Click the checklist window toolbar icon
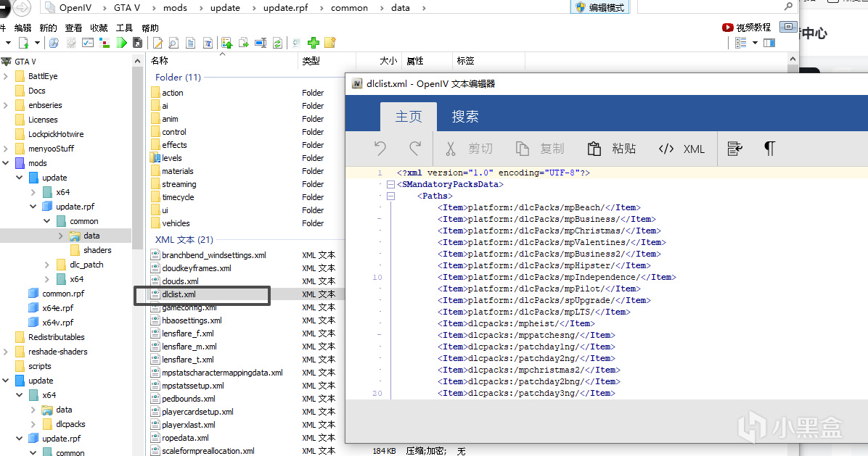Viewport: 868px width, 456px height. 88,43
